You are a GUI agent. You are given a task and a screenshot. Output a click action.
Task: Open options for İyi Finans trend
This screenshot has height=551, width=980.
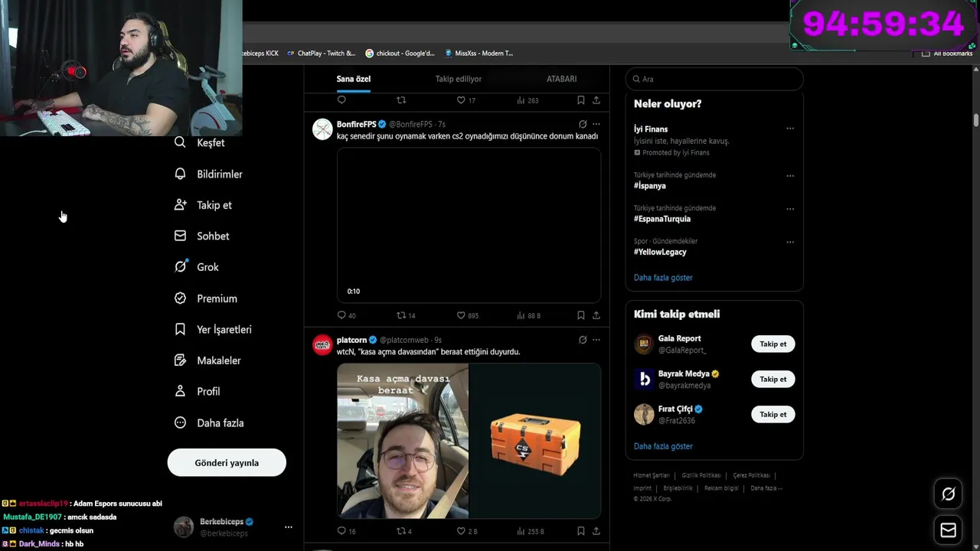pyautogui.click(x=790, y=129)
